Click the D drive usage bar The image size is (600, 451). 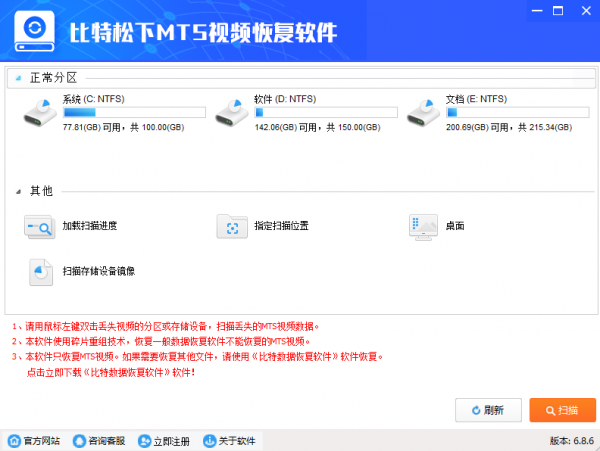[326, 112]
